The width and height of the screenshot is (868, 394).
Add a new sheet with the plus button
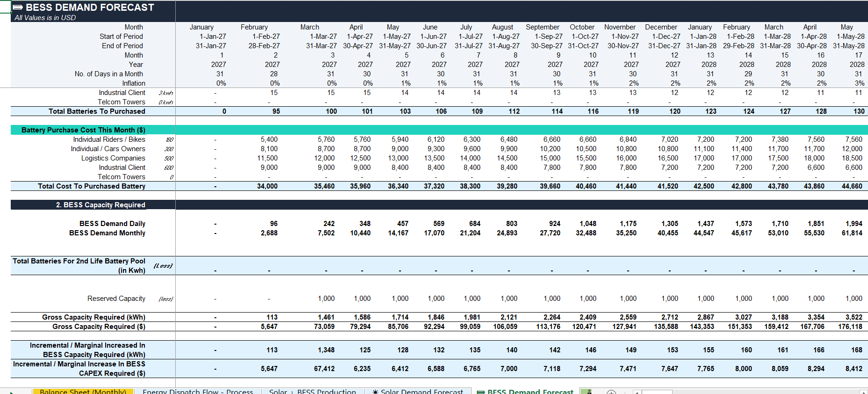tap(611, 392)
